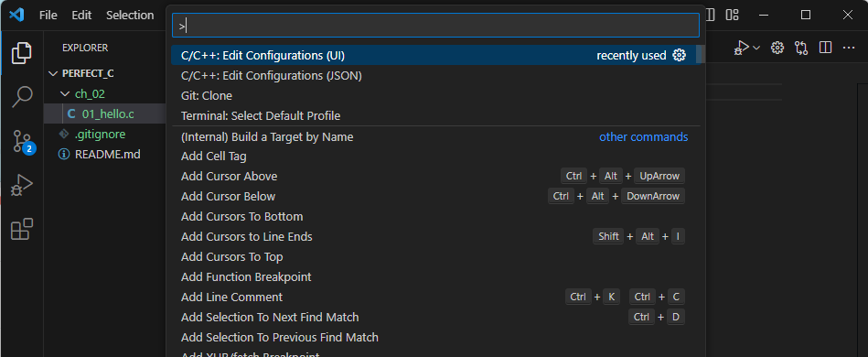Click the icon next to .gitignore

coord(64,135)
